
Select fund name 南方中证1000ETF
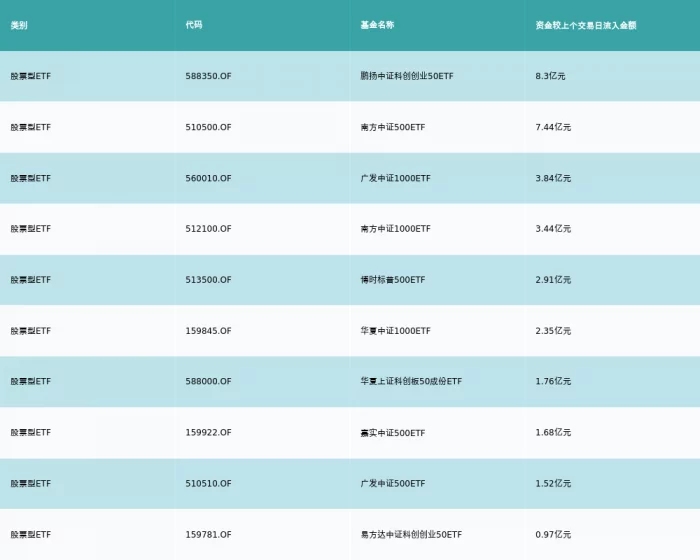(396, 229)
